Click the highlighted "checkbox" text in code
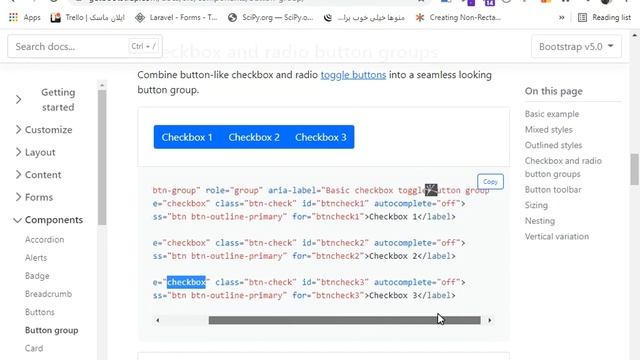Viewport: 640px width, 360px height. click(x=186, y=282)
